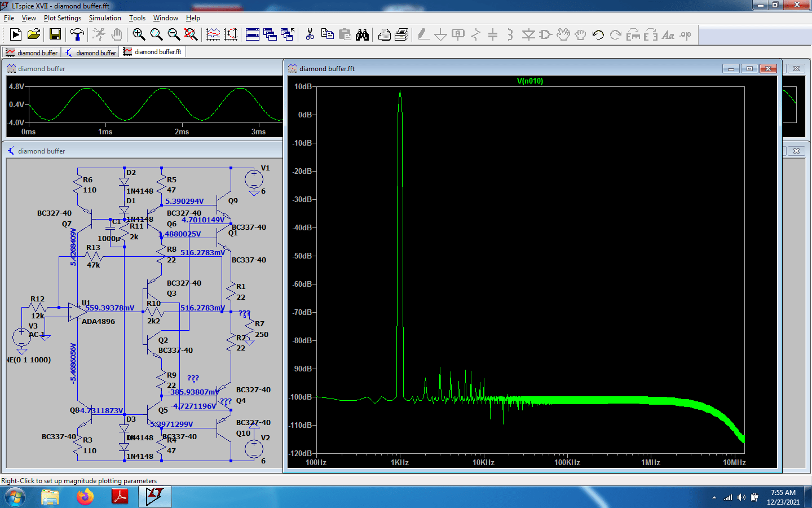
Task: Switch to the diamond buffer schematic tab
Action: click(91, 52)
